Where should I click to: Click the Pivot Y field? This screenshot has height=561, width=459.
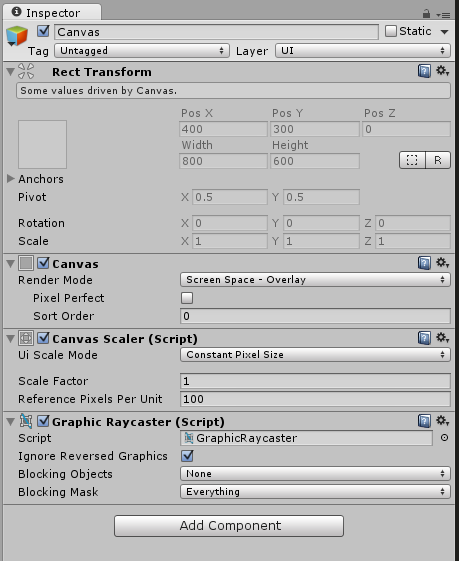click(321, 197)
